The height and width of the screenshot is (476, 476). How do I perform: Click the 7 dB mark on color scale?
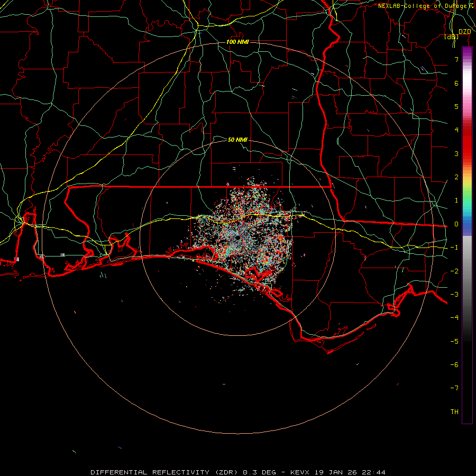tap(456, 59)
